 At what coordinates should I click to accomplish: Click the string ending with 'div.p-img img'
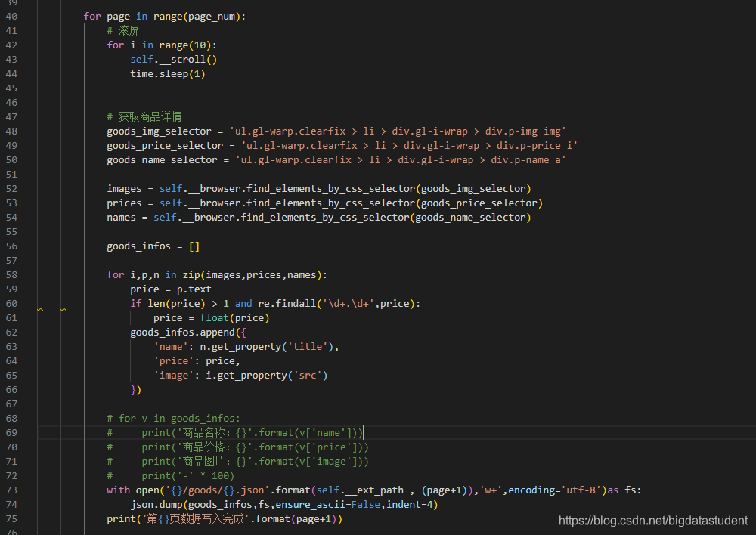click(398, 131)
